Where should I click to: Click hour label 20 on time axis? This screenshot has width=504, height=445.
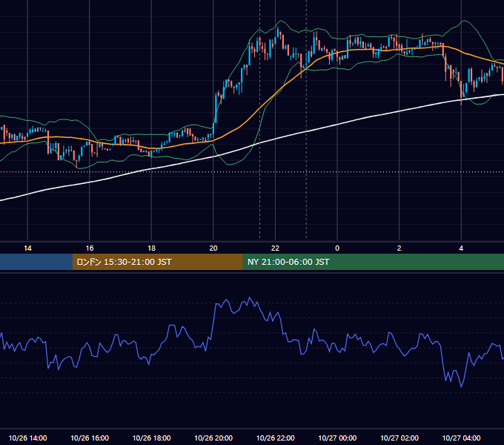coord(213,248)
